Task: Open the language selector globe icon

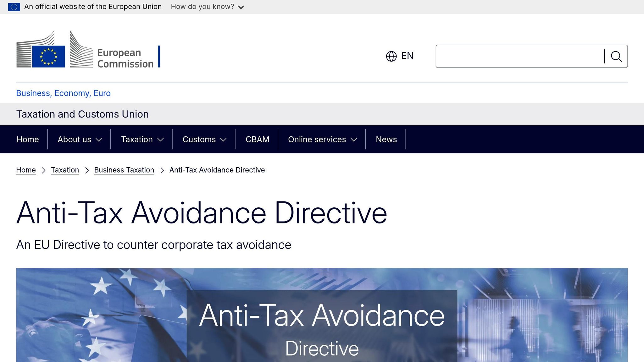Action: tap(391, 56)
